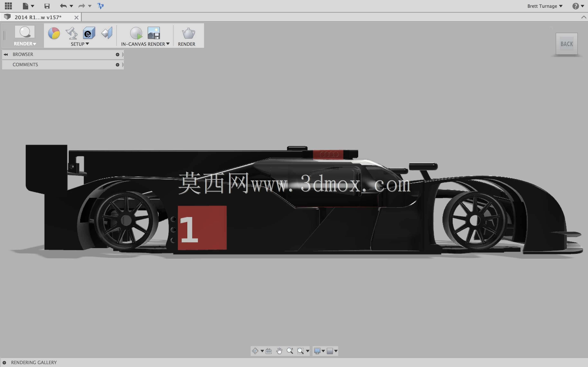588x367 pixels.
Task: Open the Grid and Snaps icon
Action: pos(330,351)
